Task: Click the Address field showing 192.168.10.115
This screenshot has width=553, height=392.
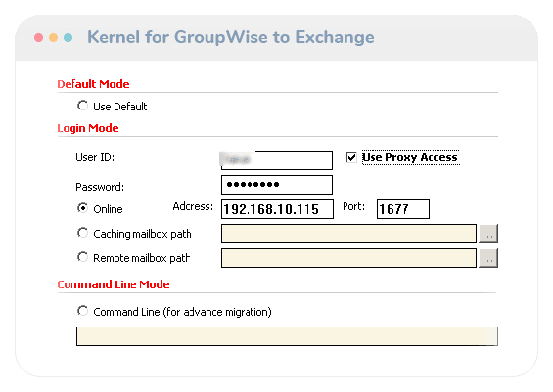Action: [277, 209]
